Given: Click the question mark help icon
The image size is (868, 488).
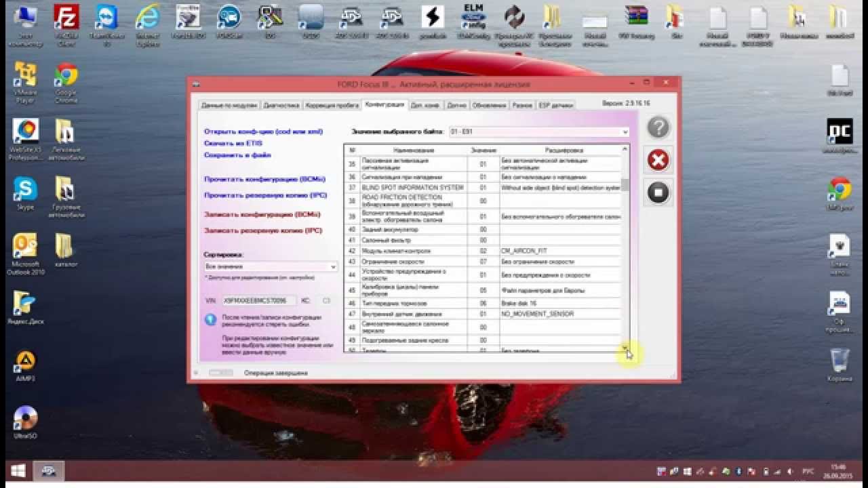Looking at the screenshot, I should click(658, 127).
